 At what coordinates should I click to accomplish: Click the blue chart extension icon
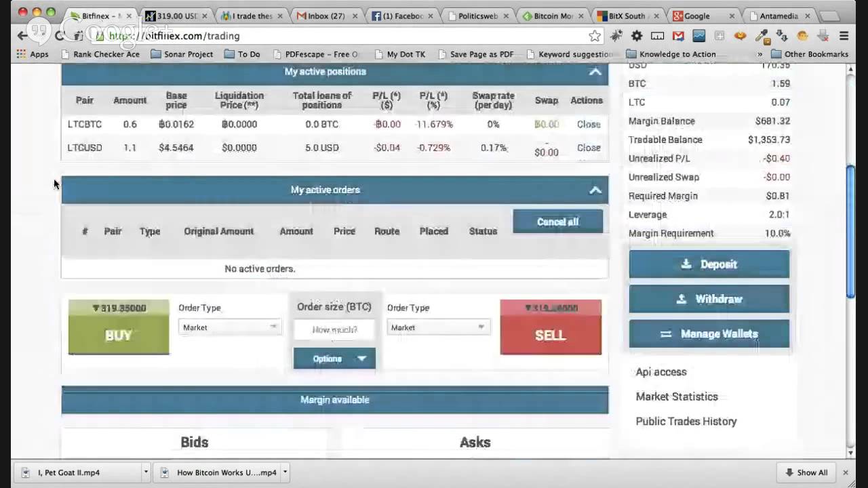(698, 36)
